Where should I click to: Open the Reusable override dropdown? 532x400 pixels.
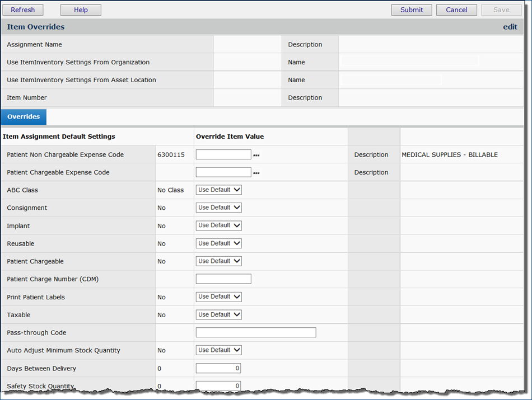(x=218, y=243)
